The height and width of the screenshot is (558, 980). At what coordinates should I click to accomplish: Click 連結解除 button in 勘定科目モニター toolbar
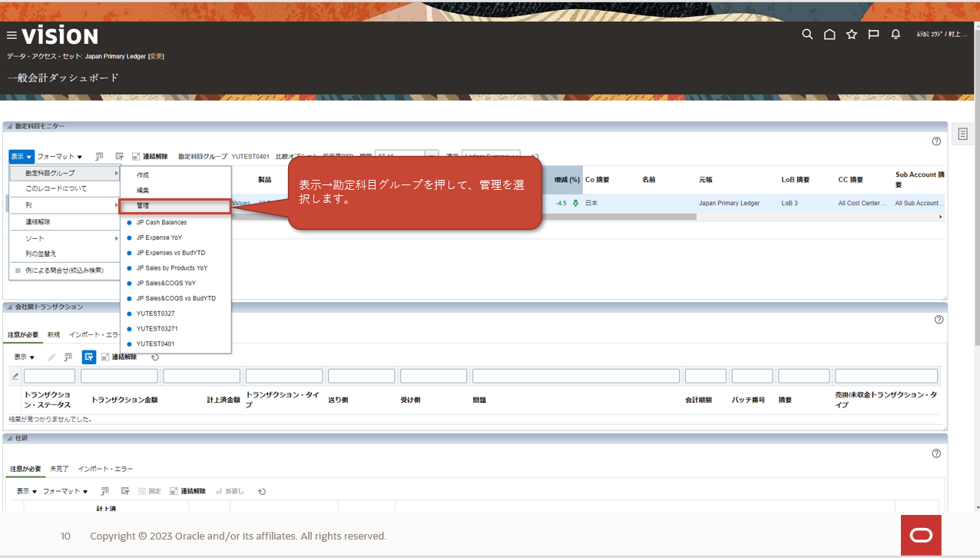150,156
